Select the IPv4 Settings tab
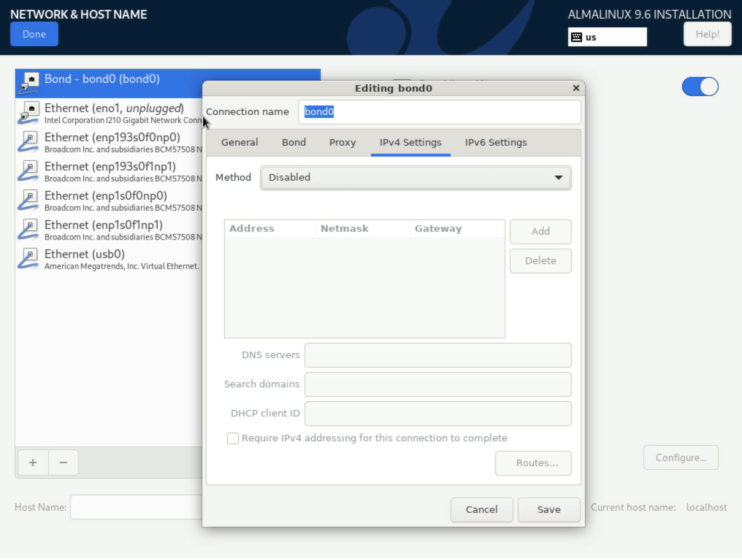This screenshot has height=560, width=742. click(410, 143)
